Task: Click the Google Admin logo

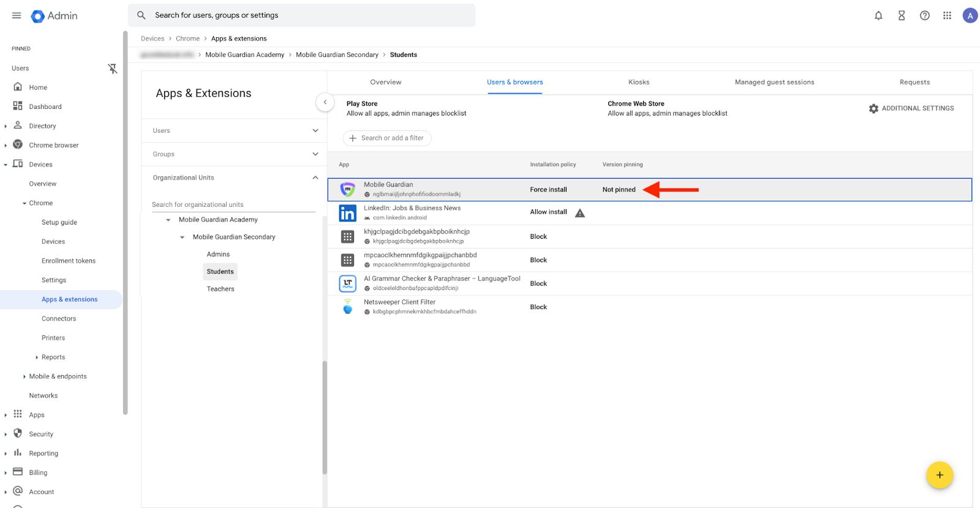Action: click(55, 16)
